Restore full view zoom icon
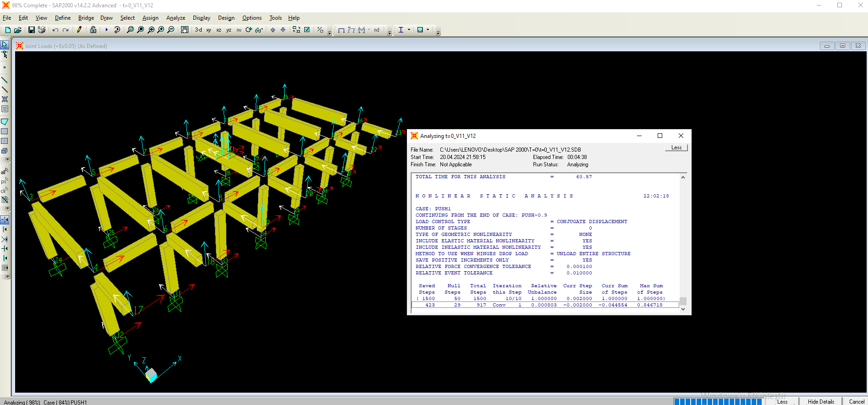This screenshot has height=405, width=868. [x=141, y=30]
